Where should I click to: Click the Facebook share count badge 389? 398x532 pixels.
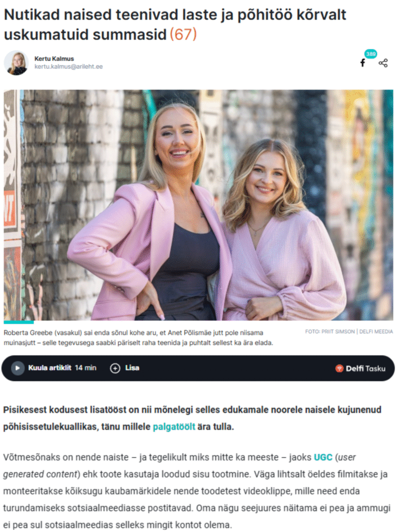371,54
